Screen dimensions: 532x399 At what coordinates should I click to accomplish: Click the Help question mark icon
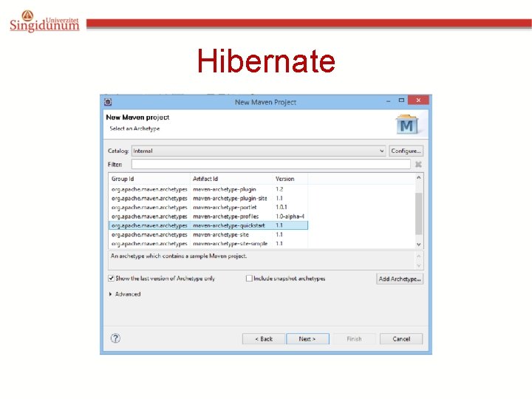click(115, 338)
